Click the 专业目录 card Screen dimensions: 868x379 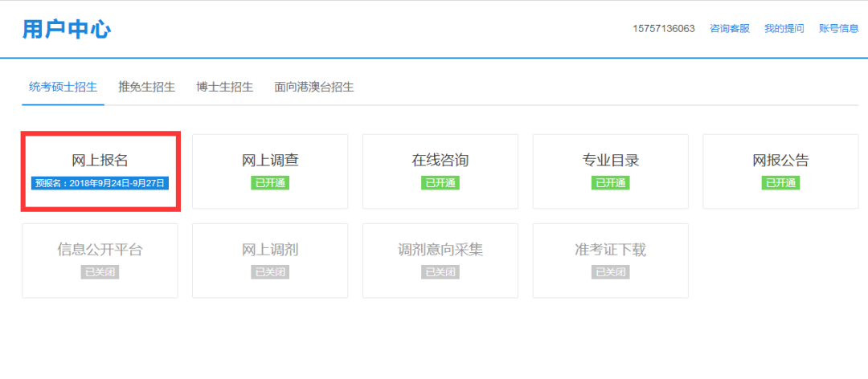(611, 171)
